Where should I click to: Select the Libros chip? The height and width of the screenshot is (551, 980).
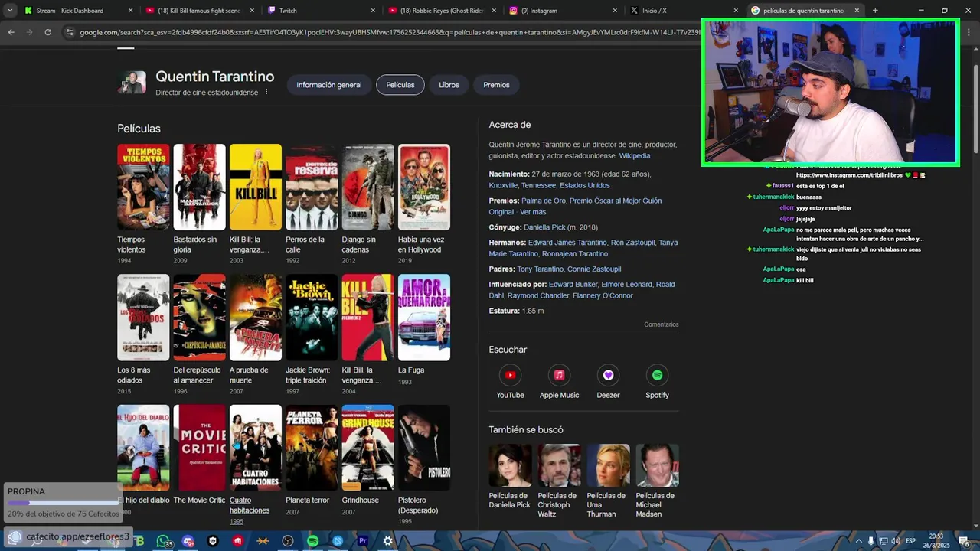click(x=449, y=85)
